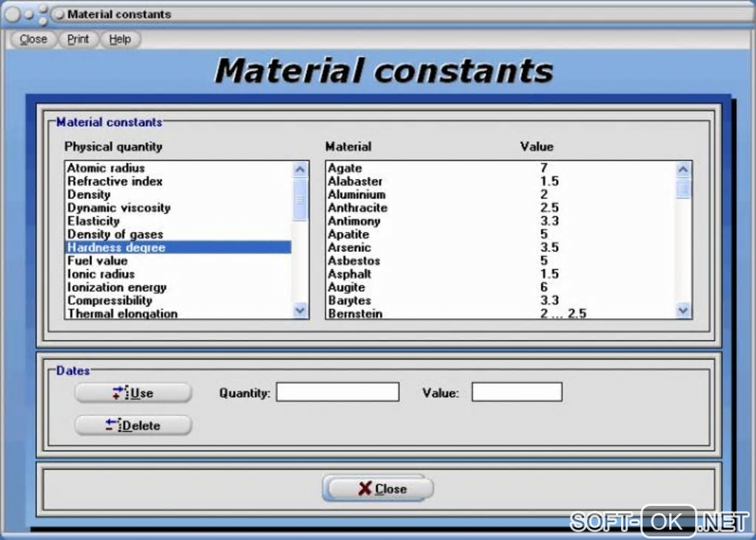
Task: Select Refractive index quantity
Action: tap(178, 181)
